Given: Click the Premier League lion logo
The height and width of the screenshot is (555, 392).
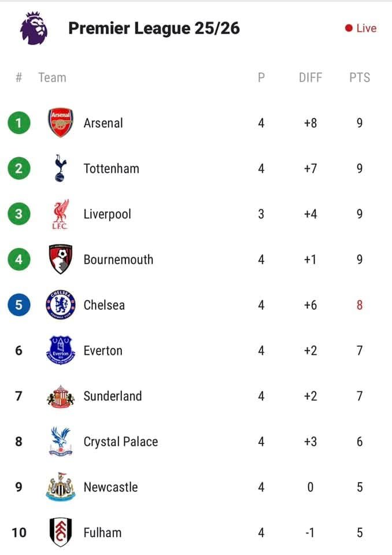Looking at the screenshot, I should click(x=34, y=28).
